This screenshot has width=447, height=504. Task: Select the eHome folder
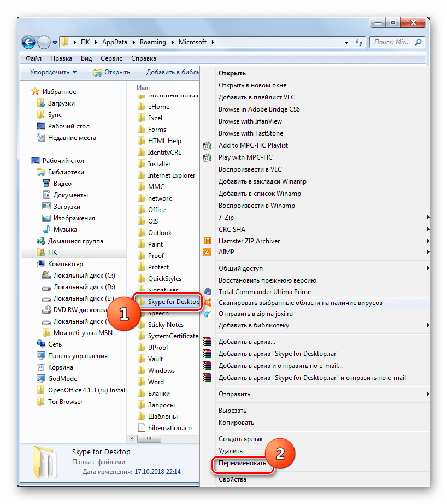tap(158, 107)
